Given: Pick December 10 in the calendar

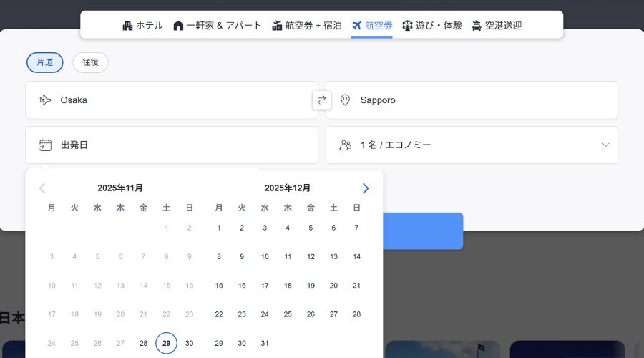Looking at the screenshot, I should point(265,256).
